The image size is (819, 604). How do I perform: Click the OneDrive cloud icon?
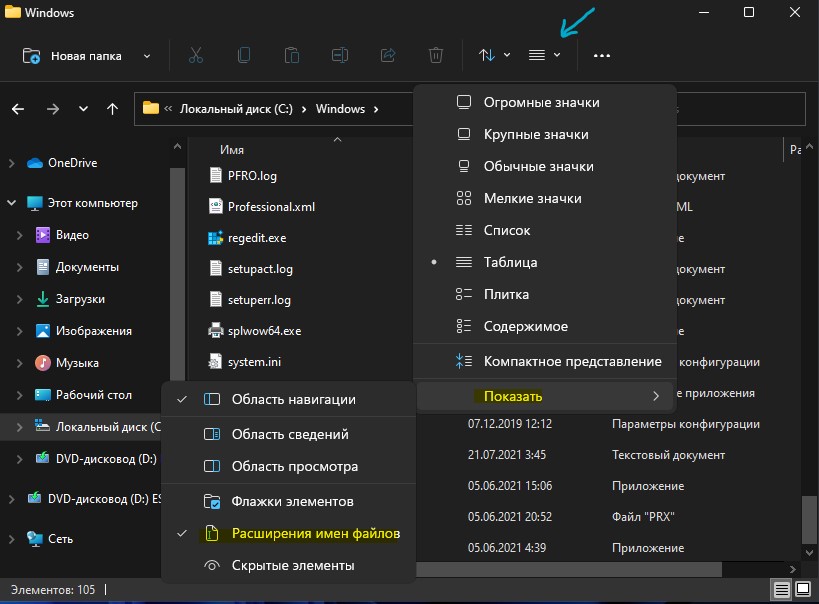(x=34, y=163)
